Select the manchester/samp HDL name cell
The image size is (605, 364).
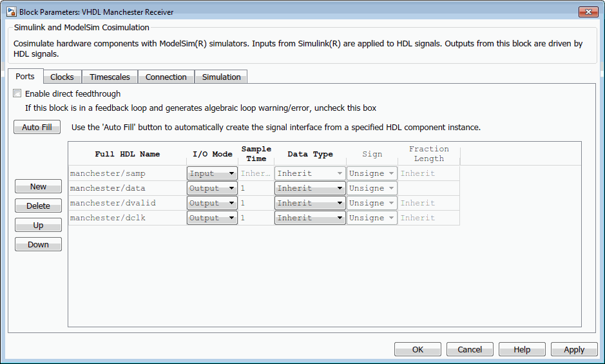(x=128, y=173)
